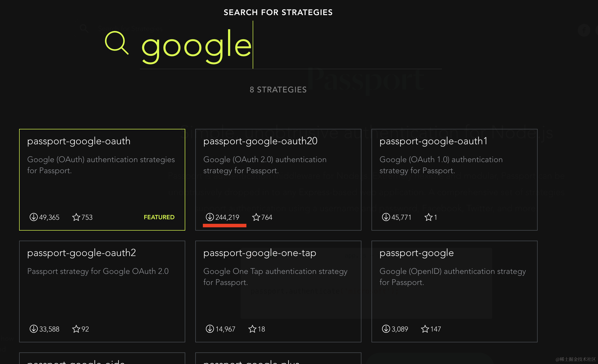This screenshot has height=364, width=598.
Task: Click the star icon on passport-google-one-tap card
Action: click(252, 329)
